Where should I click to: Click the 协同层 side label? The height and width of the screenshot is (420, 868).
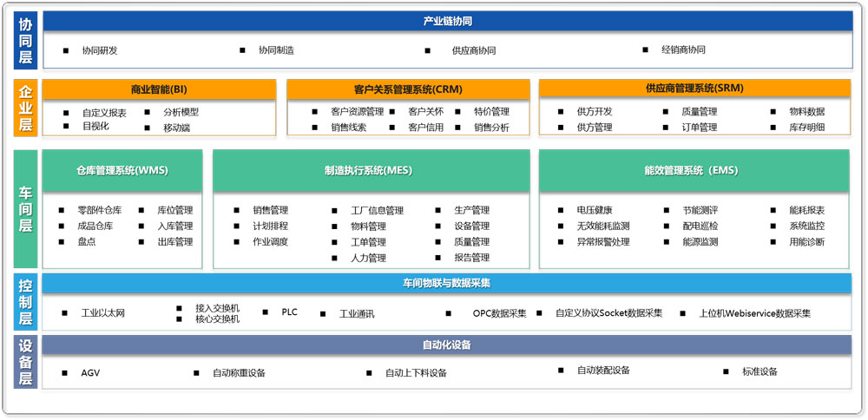click(26, 40)
